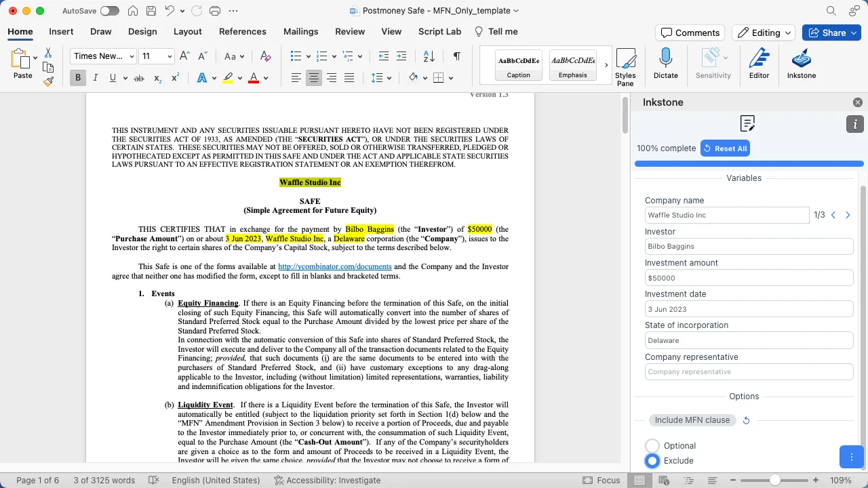Click the Copy icon in the ribbon
The image size is (868, 488).
tap(48, 67)
